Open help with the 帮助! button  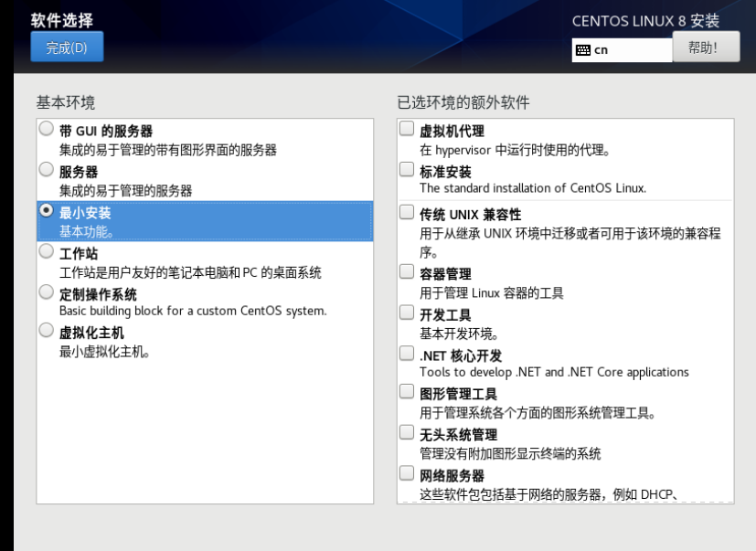click(706, 47)
